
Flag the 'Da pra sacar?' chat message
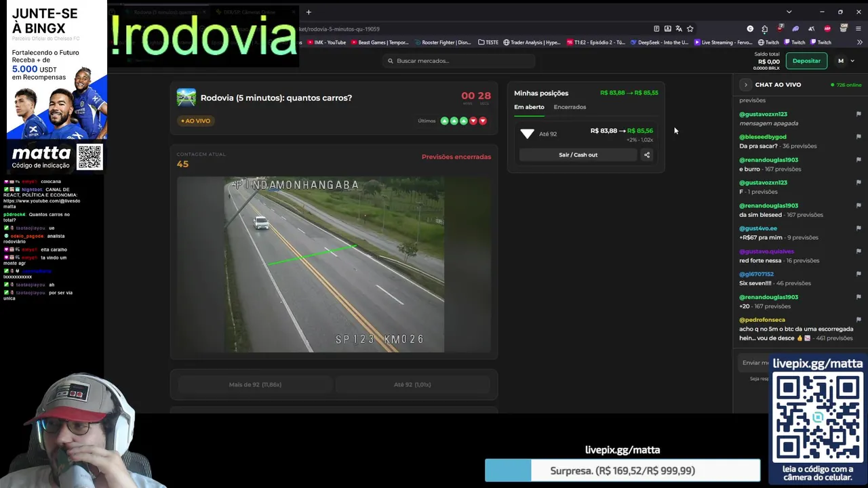click(859, 137)
